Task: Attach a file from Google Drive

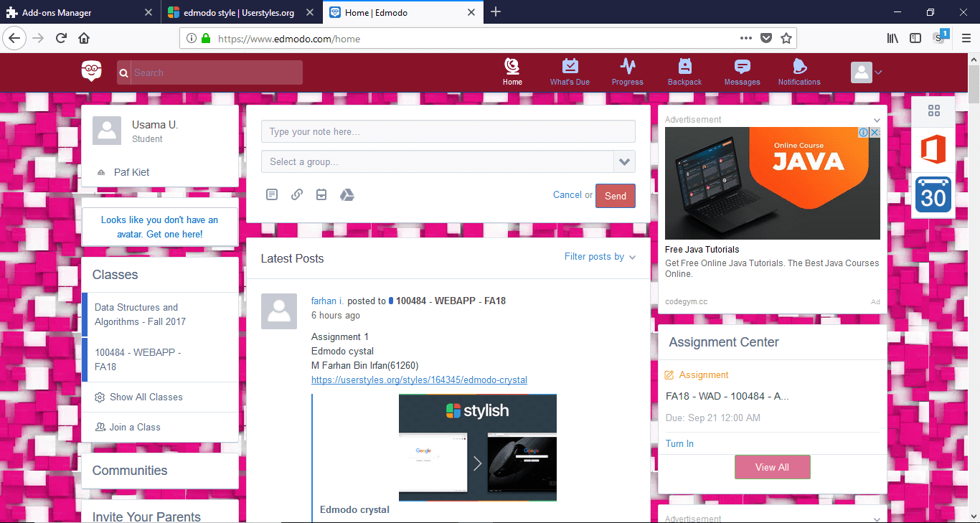Action: coord(347,194)
